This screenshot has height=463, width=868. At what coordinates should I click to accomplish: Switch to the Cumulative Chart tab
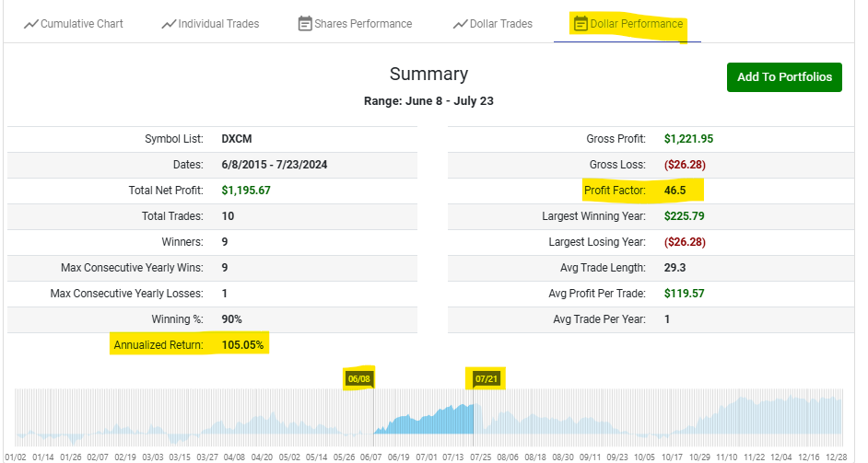point(81,24)
